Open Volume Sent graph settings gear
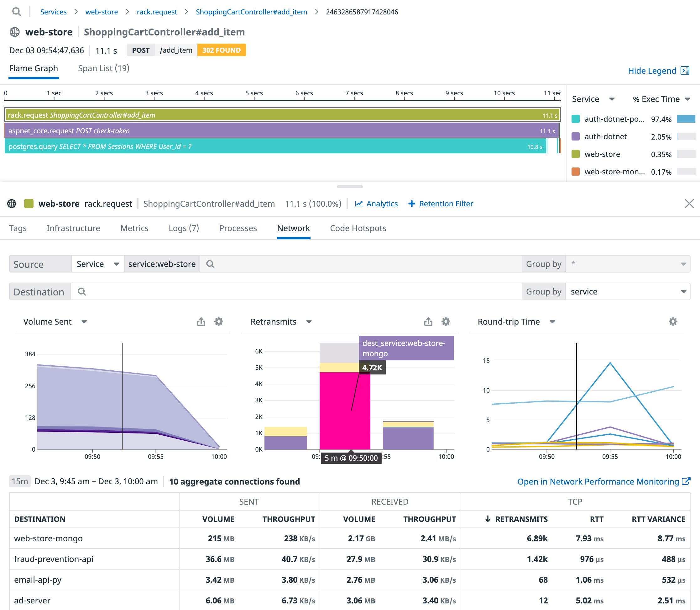 (219, 322)
